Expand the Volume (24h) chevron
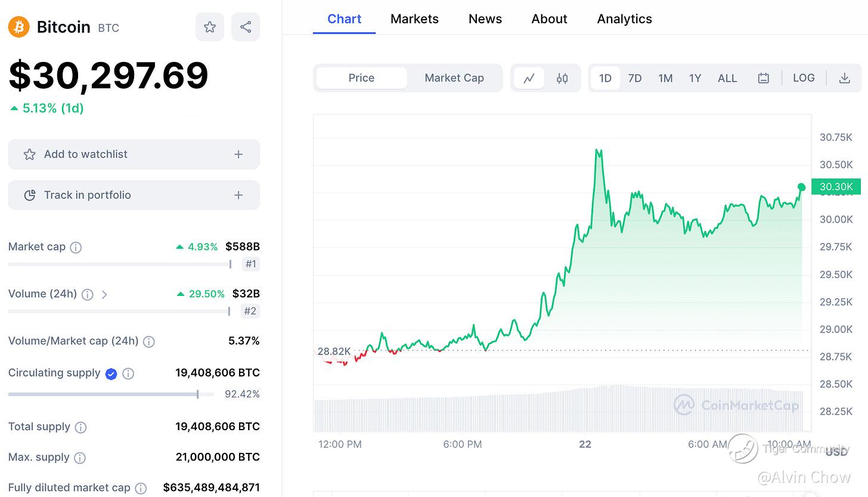The image size is (868, 497). 104,294
